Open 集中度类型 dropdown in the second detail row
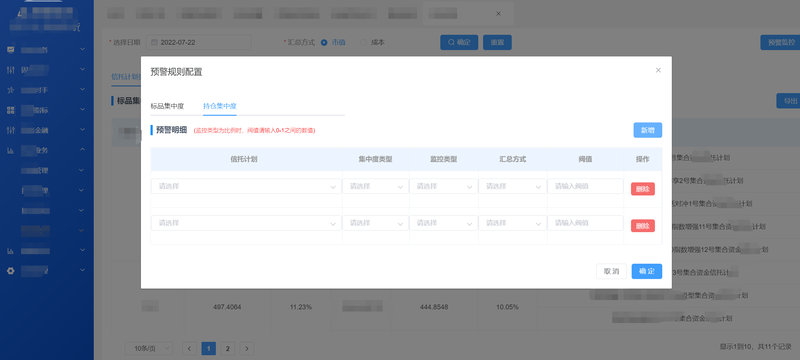Image resolution: width=800 pixels, height=360 pixels. 376,223
